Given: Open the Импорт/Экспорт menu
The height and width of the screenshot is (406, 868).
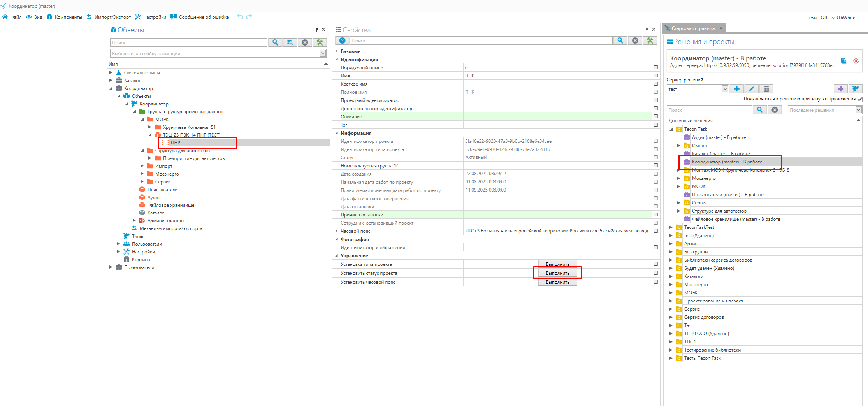Looking at the screenshot, I should 109,17.
